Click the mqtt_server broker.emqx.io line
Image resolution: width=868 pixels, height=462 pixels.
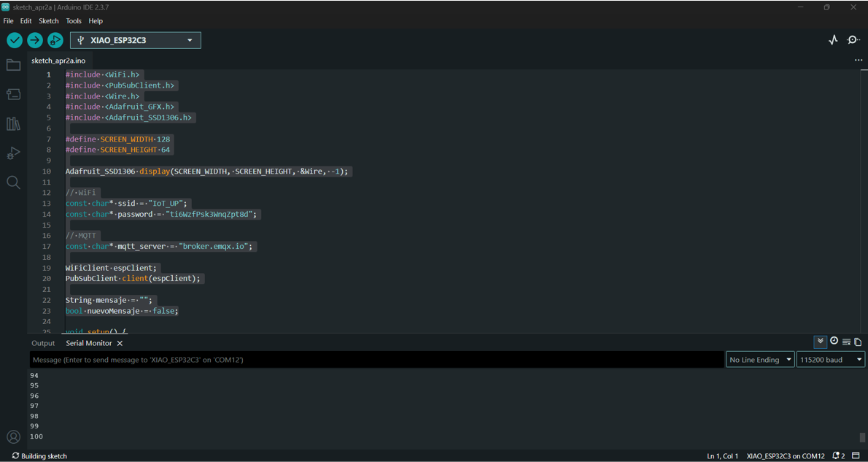(160, 246)
